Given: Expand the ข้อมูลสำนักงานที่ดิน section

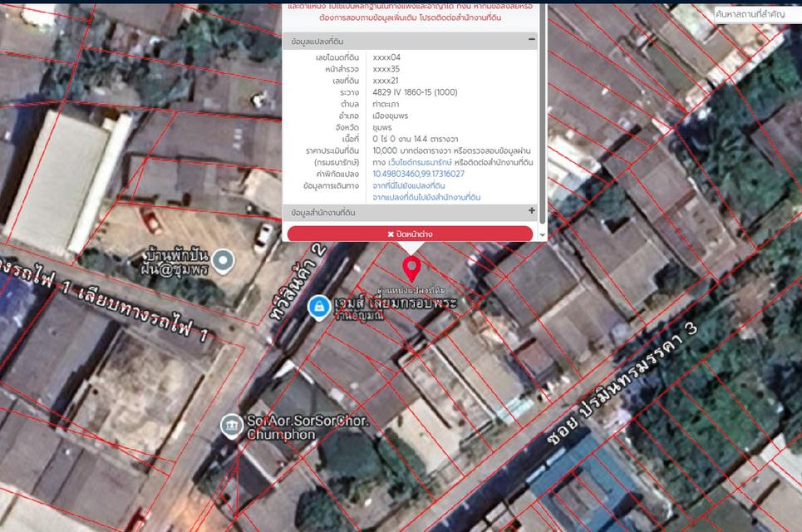Looking at the screenshot, I should click(x=531, y=211).
